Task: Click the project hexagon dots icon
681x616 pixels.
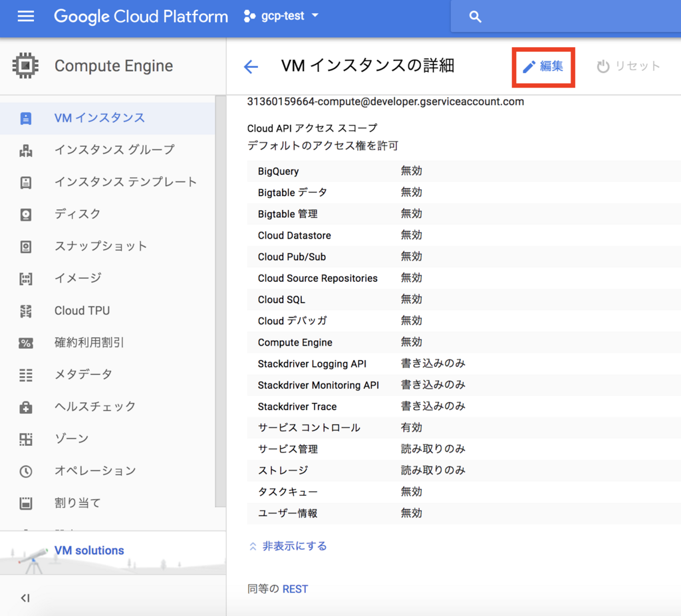Action: pos(249,16)
